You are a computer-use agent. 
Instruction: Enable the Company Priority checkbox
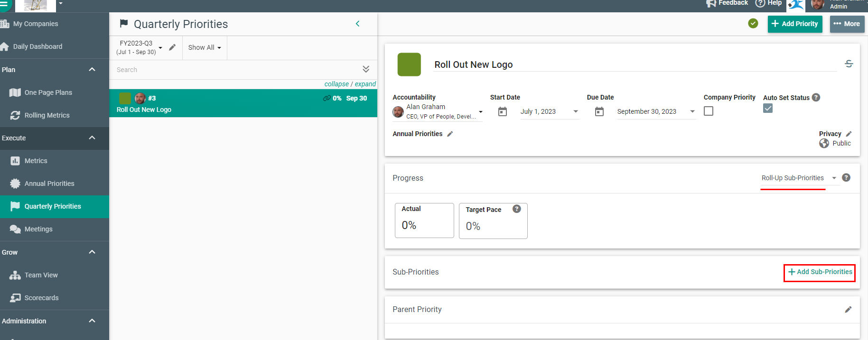click(x=709, y=111)
